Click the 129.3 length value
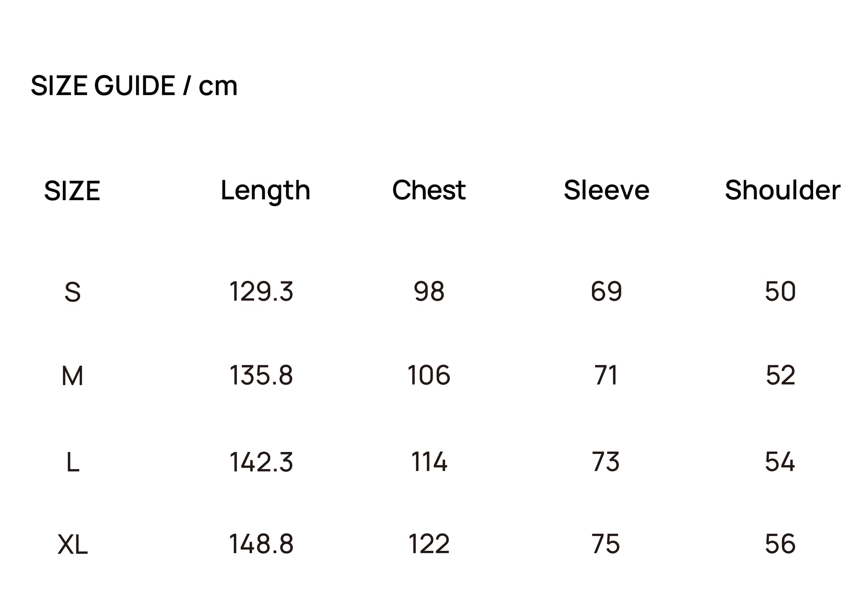The height and width of the screenshot is (594, 868). tap(261, 292)
